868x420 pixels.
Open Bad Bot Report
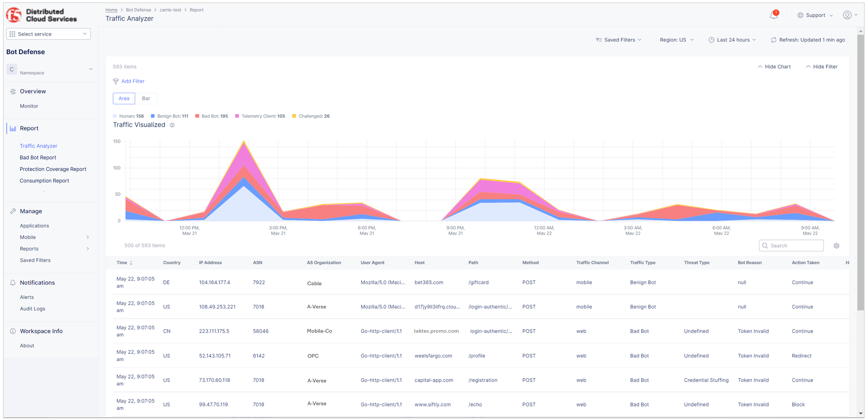pyautogui.click(x=38, y=158)
